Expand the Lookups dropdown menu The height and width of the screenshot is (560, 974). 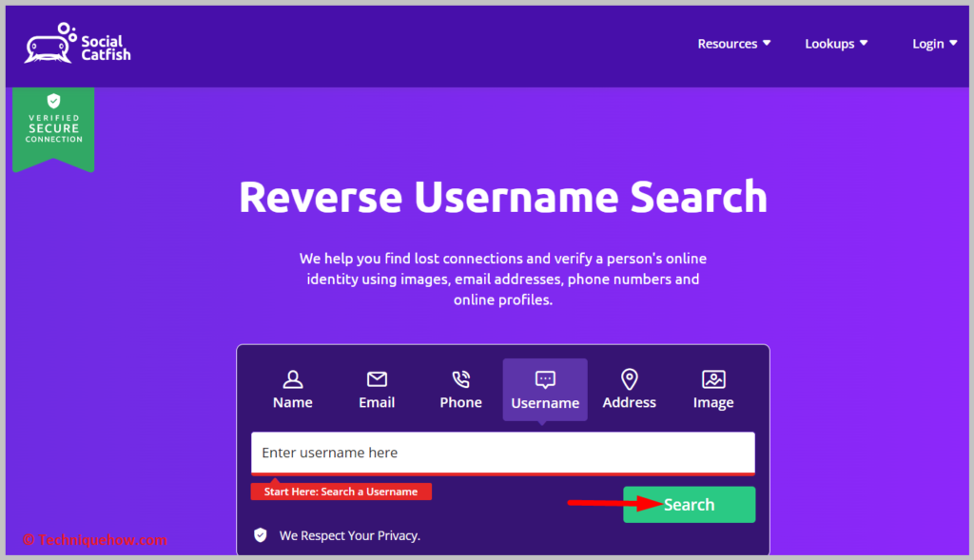pos(836,44)
